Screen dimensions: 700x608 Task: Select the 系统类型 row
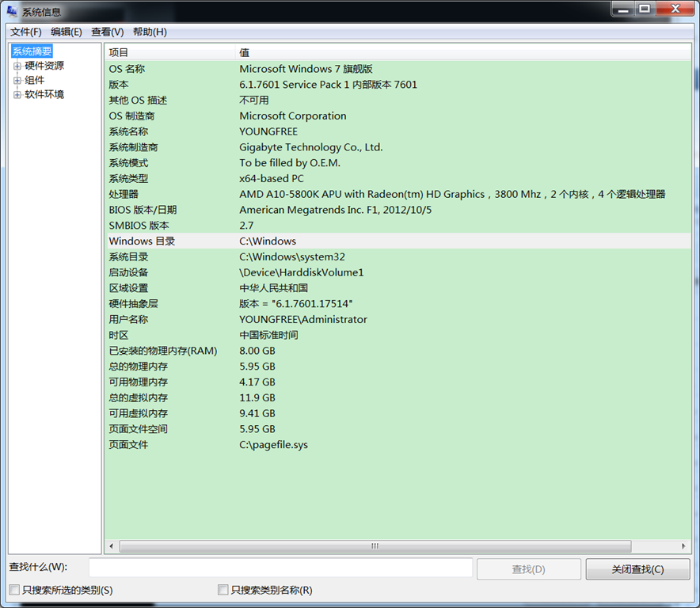coord(398,178)
